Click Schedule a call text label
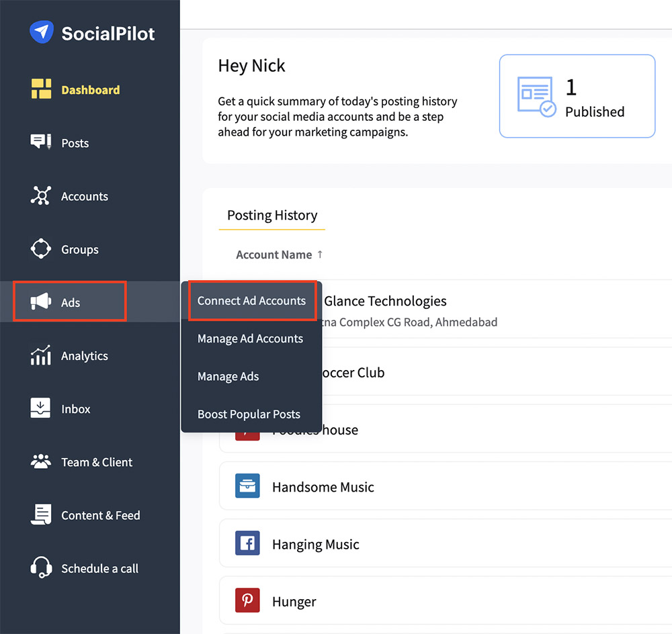 [x=100, y=568]
